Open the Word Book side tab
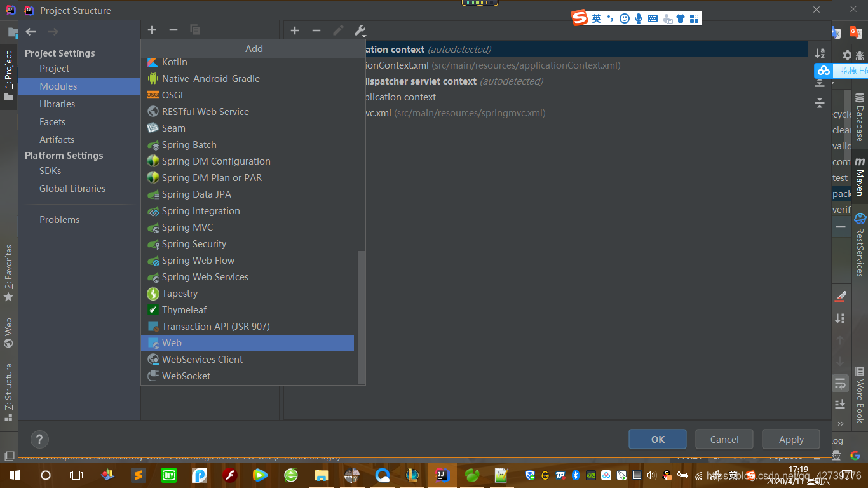 (860, 395)
